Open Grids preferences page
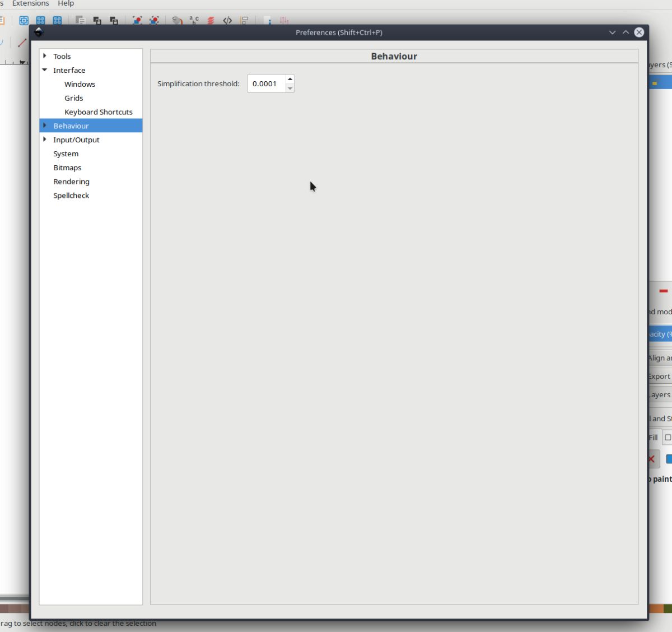The image size is (672, 632). click(x=73, y=98)
